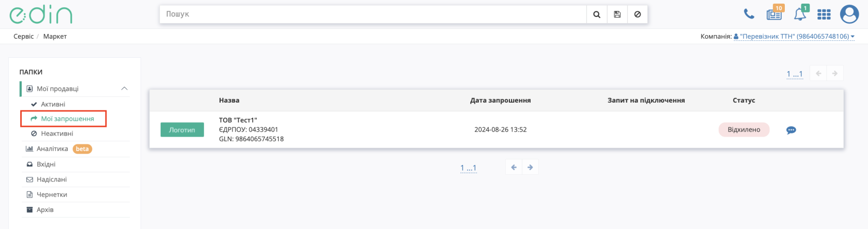Open Вхідні folder
Viewport: 868px width, 229px height.
(x=46, y=164)
